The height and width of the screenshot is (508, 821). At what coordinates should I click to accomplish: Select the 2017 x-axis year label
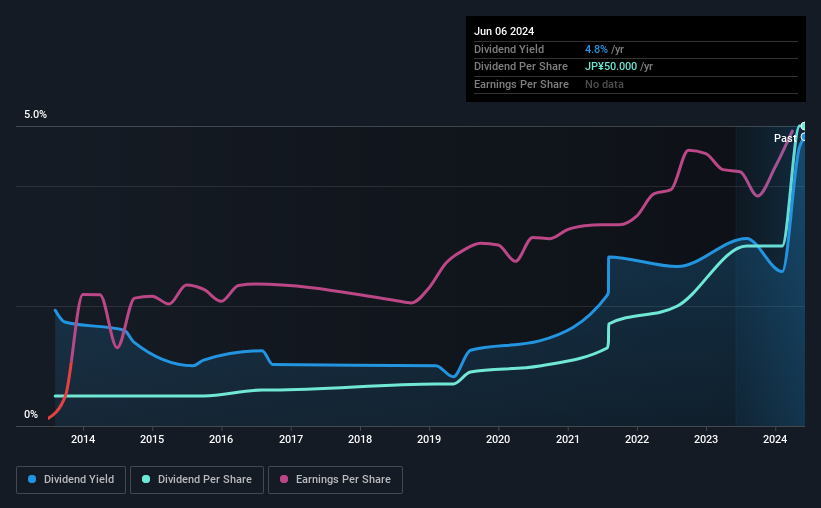pyautogui.click(x=291, y=439)
